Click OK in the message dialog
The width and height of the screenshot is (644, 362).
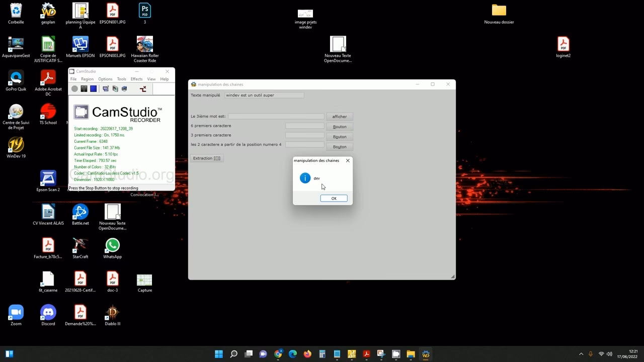334,198
